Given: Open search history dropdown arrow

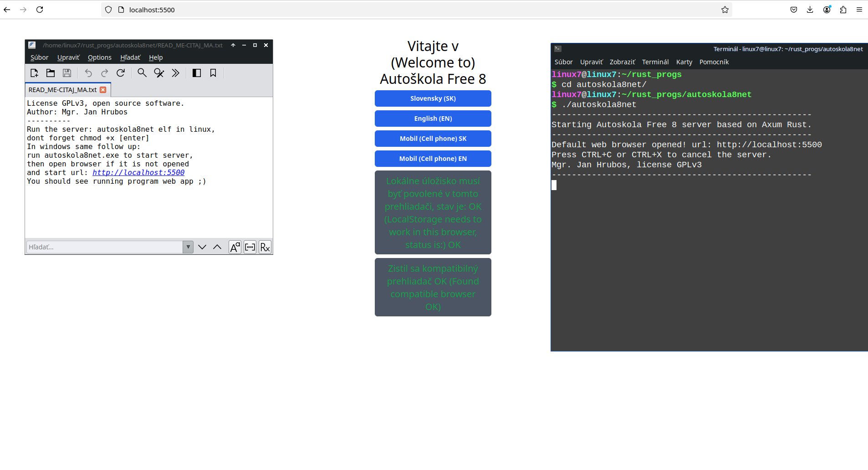Looking at the screenshot, I should [188, 247].
